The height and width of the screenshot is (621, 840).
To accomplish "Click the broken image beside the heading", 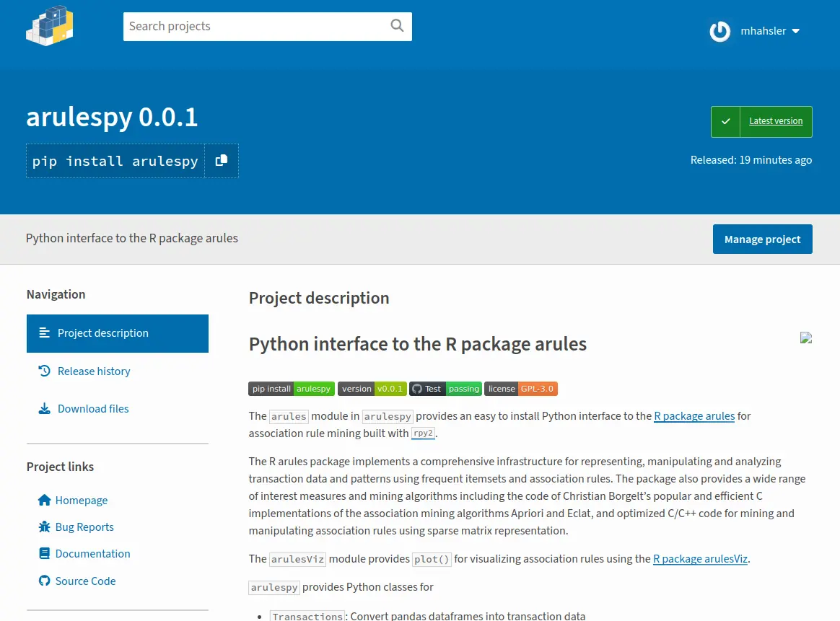I will click(x=806, y=338).
